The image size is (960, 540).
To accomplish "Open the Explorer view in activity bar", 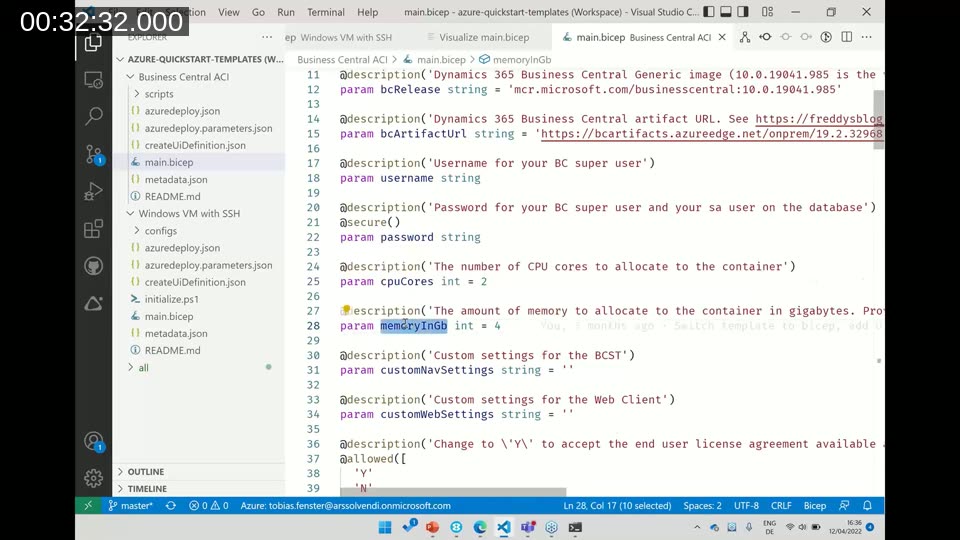I will tap(93, 42).
